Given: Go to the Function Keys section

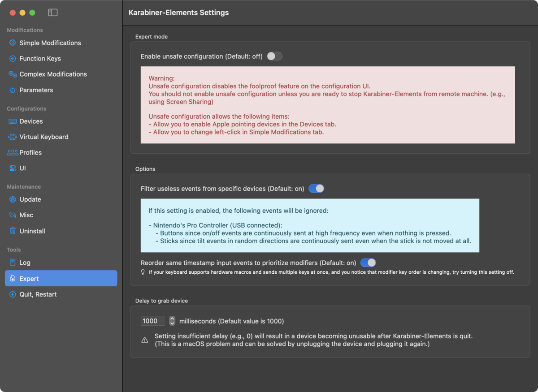Looking at the screenshot, I should click(x=61, y=59).
